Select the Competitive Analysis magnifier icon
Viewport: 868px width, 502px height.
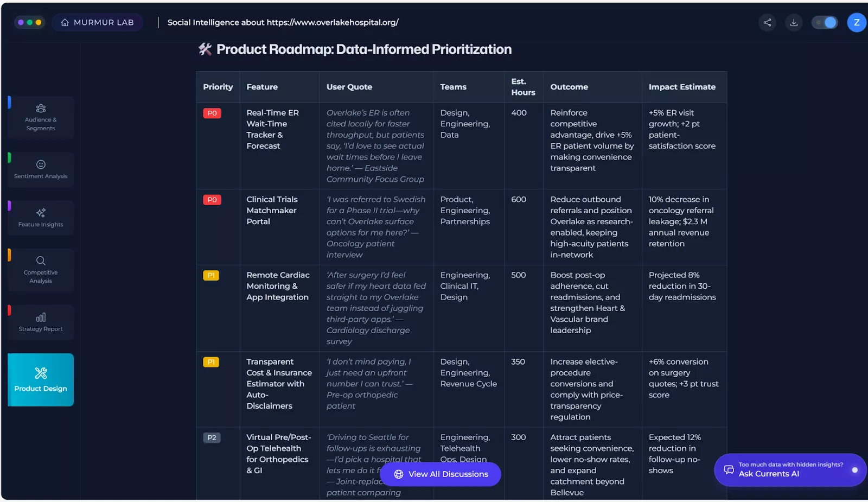coord(41,260)
